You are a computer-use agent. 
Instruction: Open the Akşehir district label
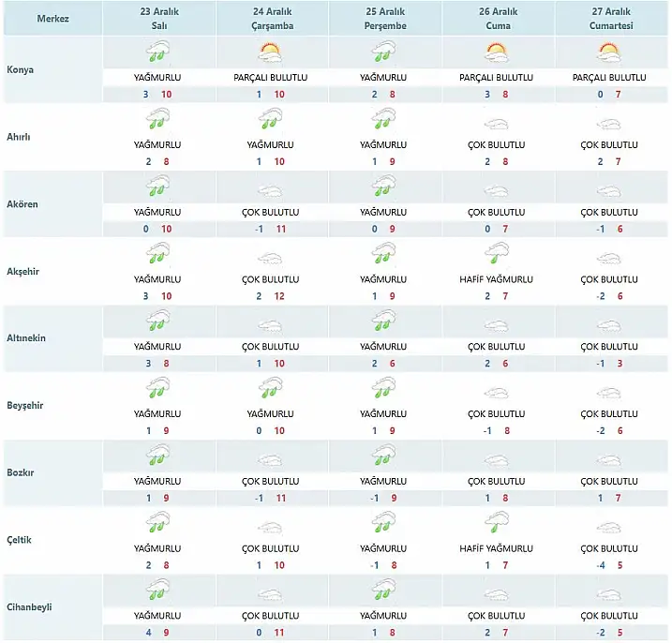coord(24,272)
